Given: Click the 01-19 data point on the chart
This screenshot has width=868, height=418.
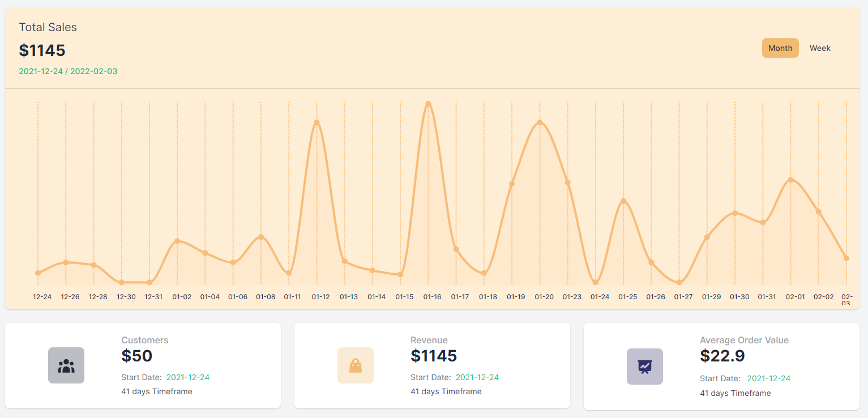Looking at the screenshot, I should click(512, 184).
